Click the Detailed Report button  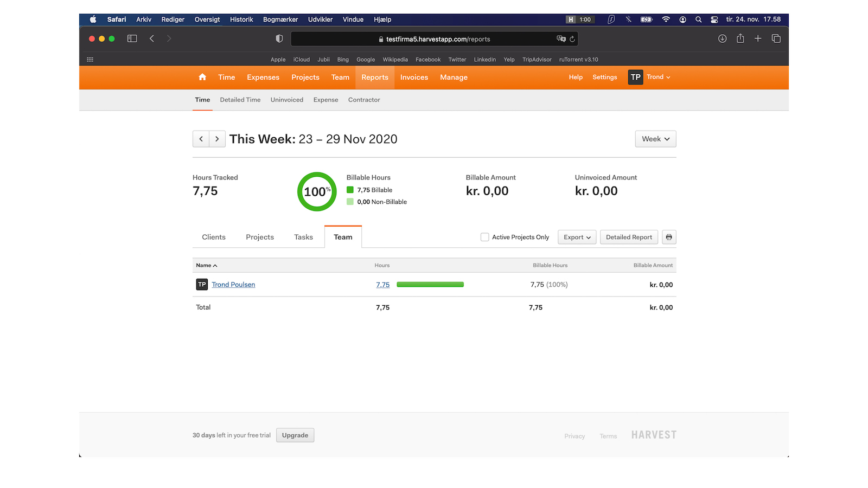(629, 237)
